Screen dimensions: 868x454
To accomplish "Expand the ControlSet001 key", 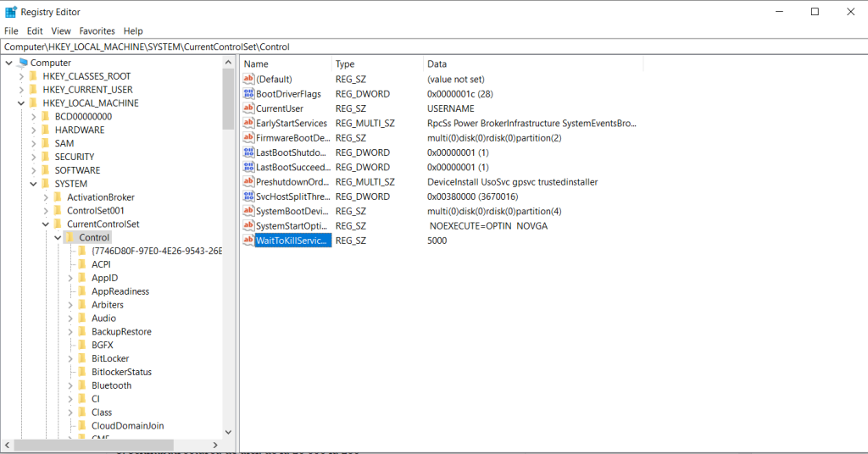I will 46,211.
